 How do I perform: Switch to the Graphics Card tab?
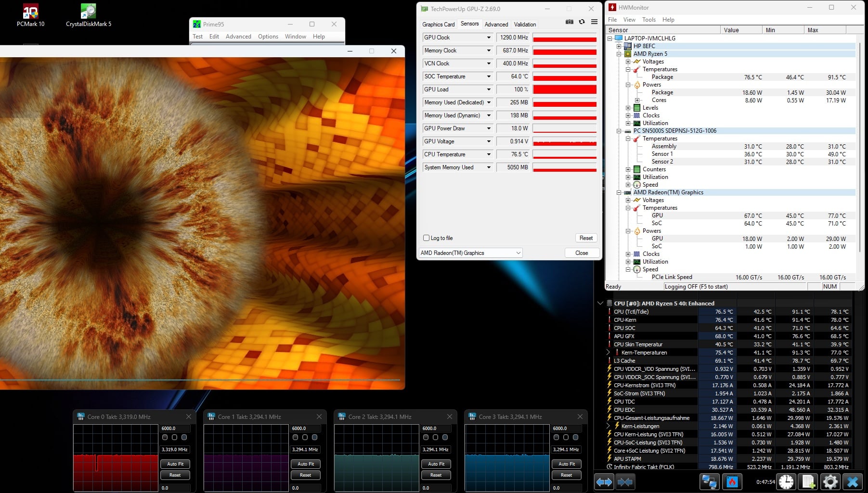(438, 25)
